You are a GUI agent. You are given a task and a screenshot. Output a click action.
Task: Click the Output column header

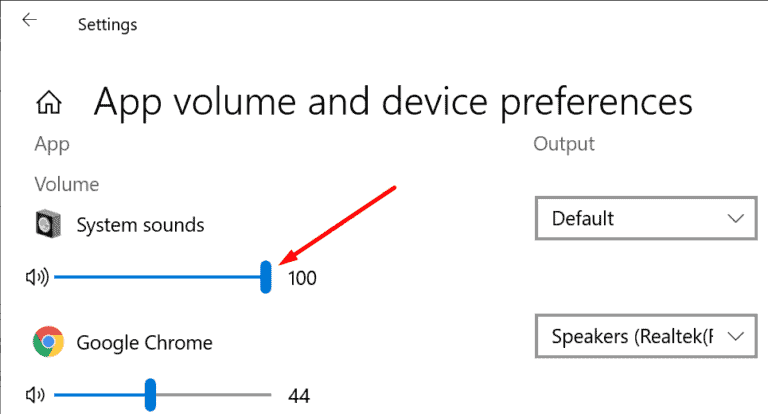tap(564, 144)
